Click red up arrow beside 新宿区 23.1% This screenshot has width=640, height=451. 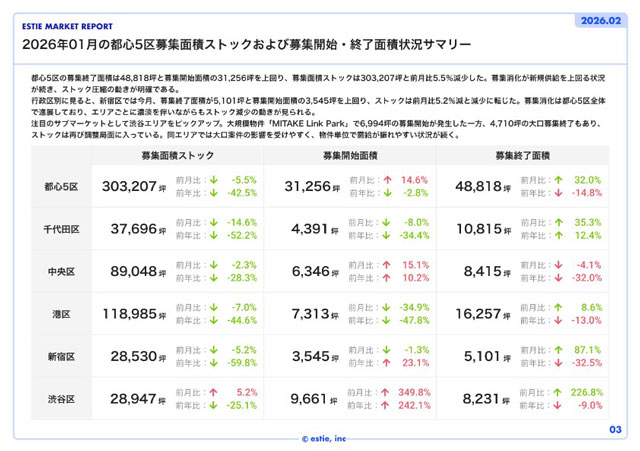pyautogui.click(x=386, y=363)
